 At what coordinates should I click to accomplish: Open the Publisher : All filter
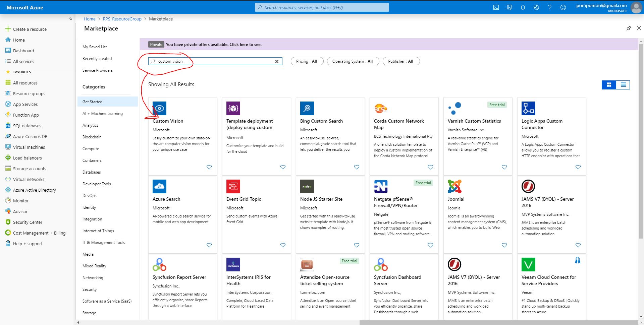[x=401, y=61]
